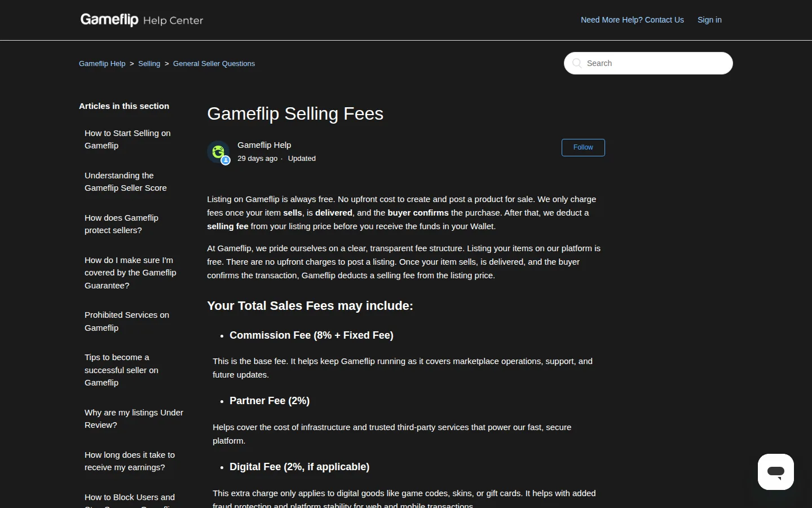Viewport: 812px width, 508px height.
Task: Click 'Your Total Sales Fees may include:' heading
Action: pyautogui.click(x=310, y=306)
